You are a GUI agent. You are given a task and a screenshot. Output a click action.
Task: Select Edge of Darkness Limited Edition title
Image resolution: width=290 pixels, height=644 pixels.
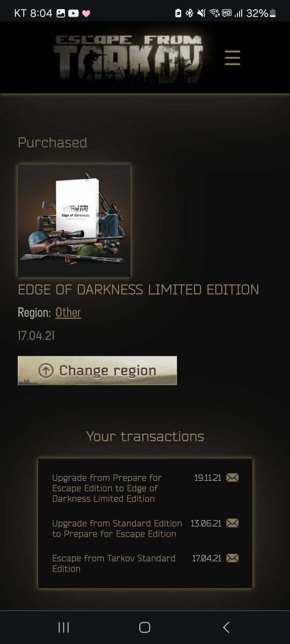pos(138,290)
